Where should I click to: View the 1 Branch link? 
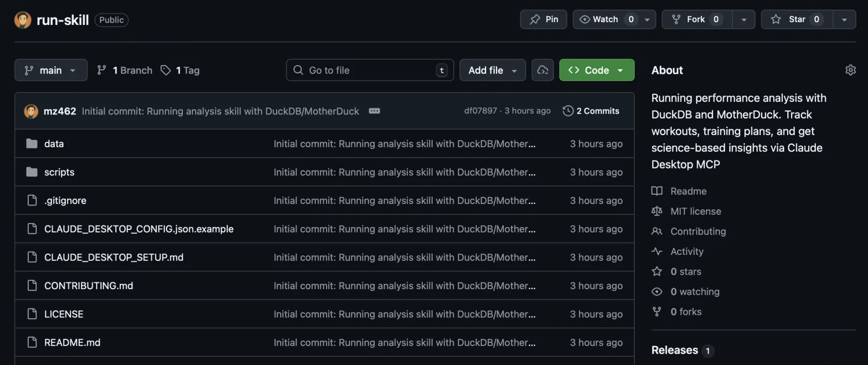pos(125,70)
